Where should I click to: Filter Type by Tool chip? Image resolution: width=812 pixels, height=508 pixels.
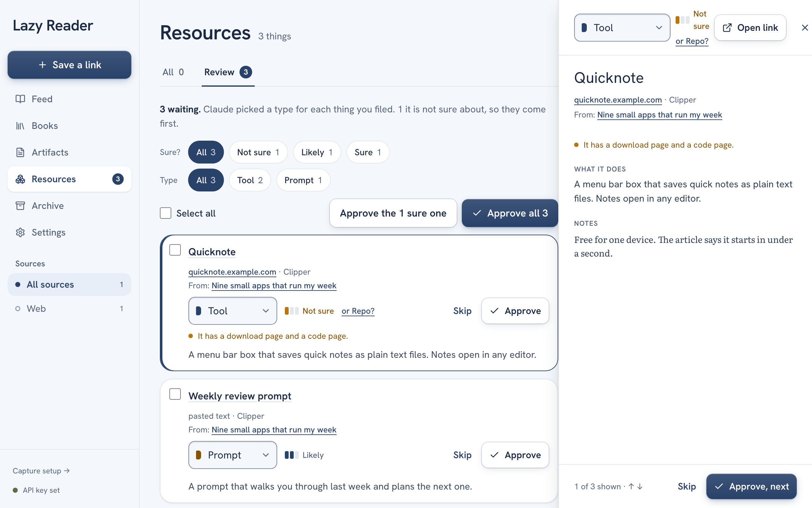tap(250, 180)
